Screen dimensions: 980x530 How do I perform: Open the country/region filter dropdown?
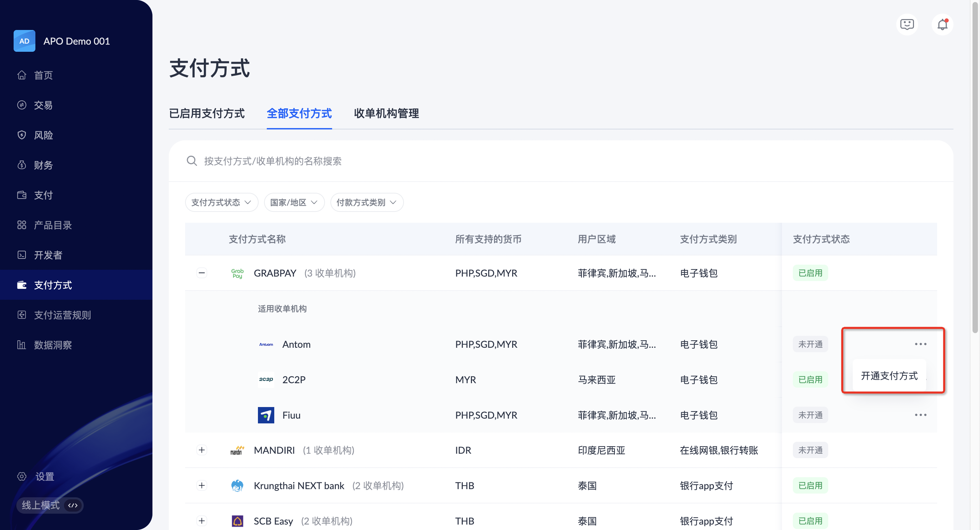[294, 202]
